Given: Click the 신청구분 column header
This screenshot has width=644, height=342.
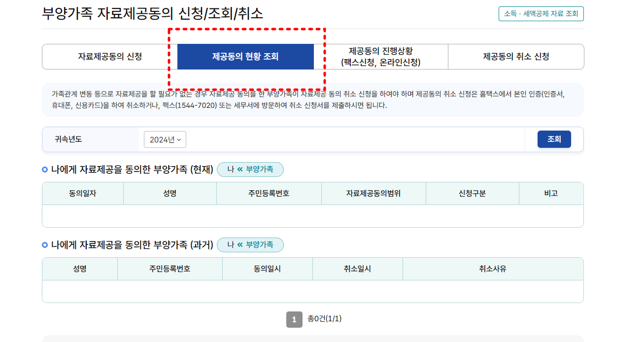Looking at the screenshot, I should [x=473, y=194].
